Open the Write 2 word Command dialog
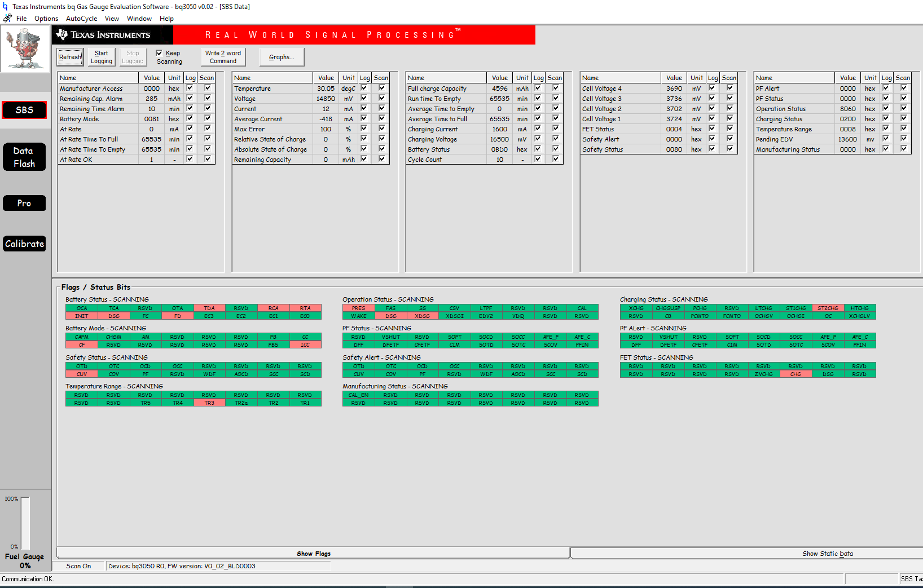 [223, 57]
